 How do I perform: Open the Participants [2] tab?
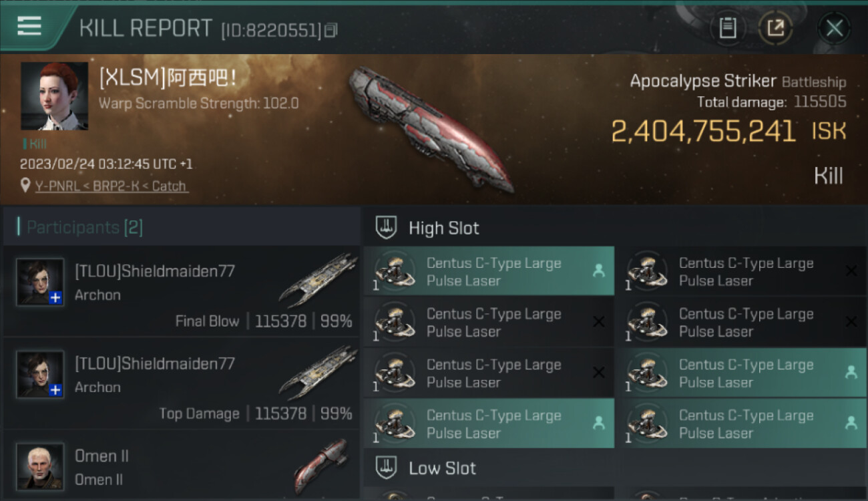(84, 227)
